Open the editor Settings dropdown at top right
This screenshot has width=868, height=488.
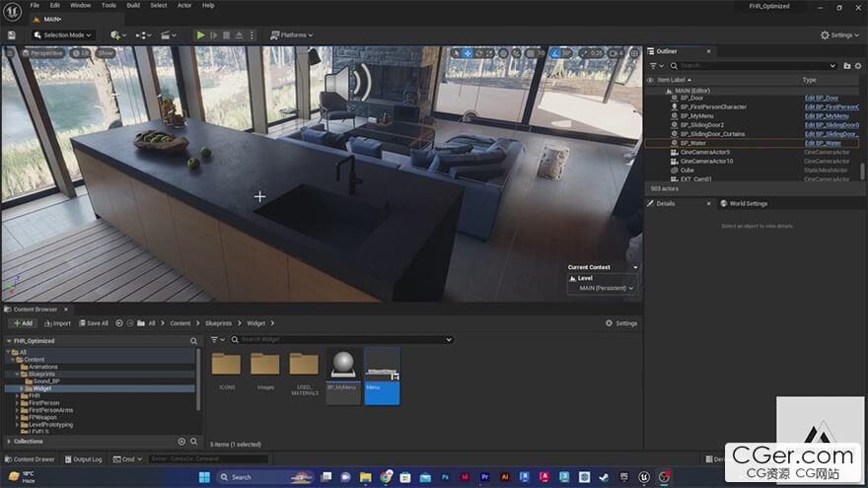[x=839, y=35]
